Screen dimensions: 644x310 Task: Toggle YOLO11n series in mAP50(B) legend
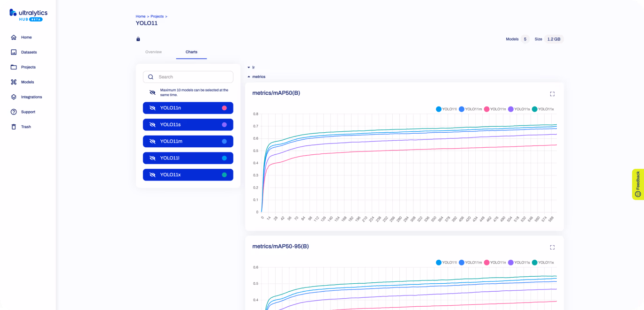[495, 109]
